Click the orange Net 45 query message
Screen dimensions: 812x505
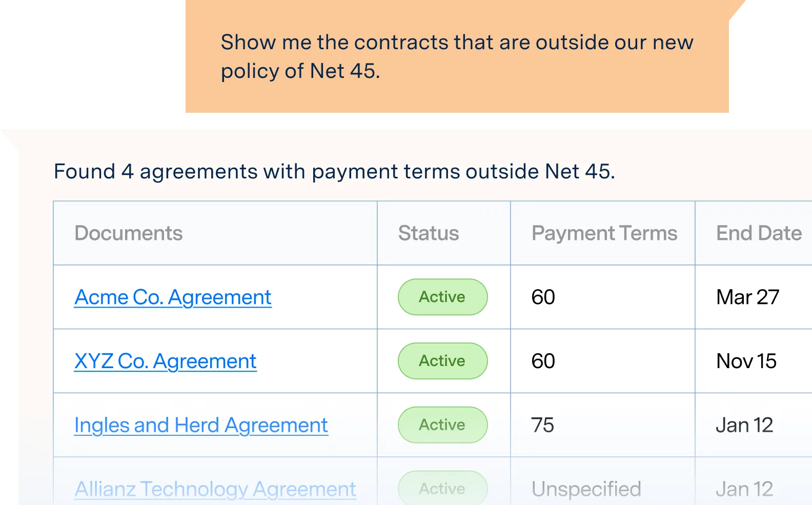point(457,56)
